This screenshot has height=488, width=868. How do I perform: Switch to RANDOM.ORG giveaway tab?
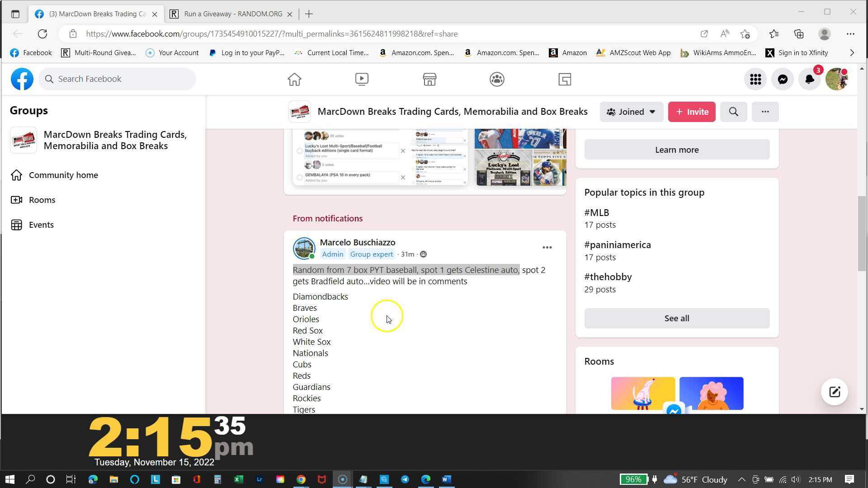point(233,14)
